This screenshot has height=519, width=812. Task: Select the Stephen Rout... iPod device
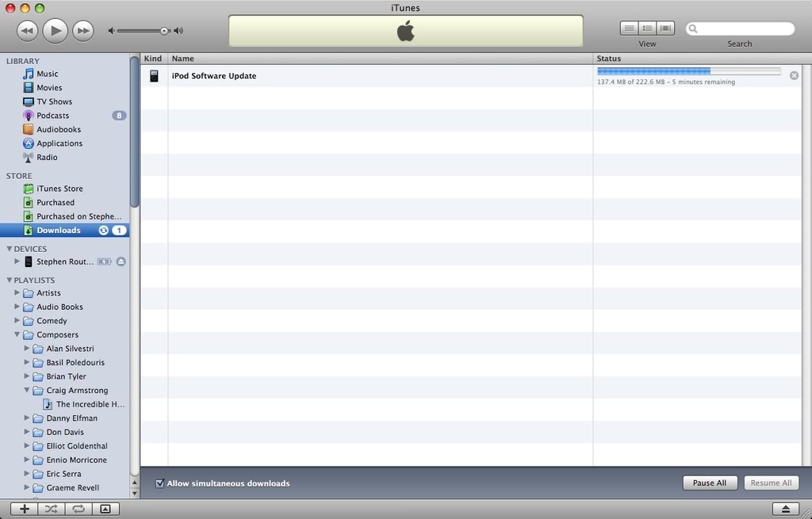[x=65, y=261]
